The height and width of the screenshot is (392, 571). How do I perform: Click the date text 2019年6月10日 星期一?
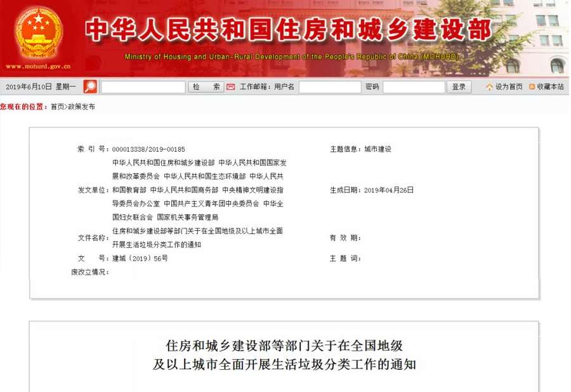point(41,87)
